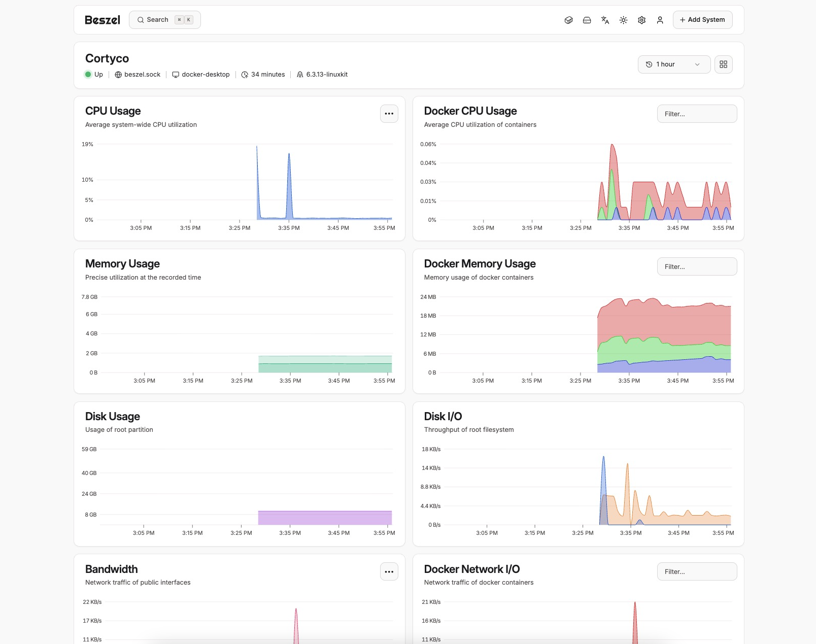
Task: Open the containers page icon
Action: click(x=569, y=20)
